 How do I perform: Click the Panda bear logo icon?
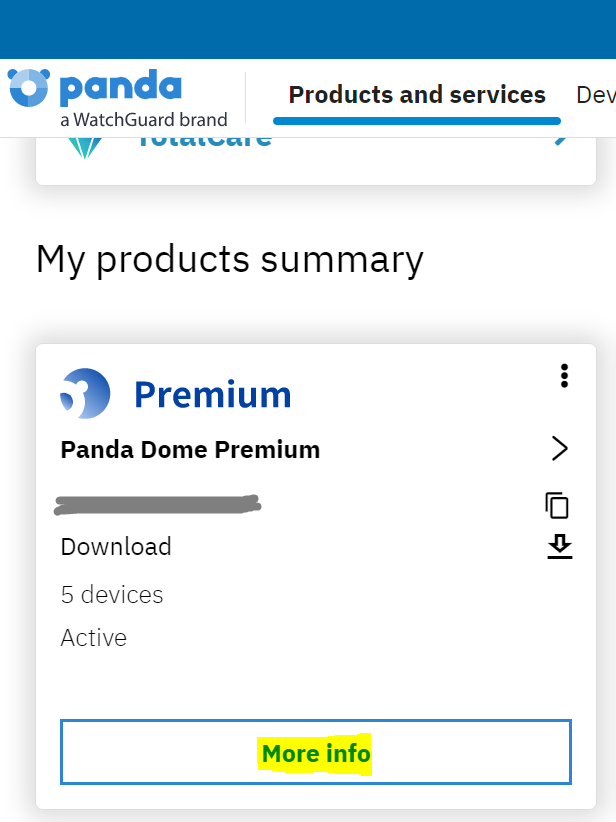29,88
